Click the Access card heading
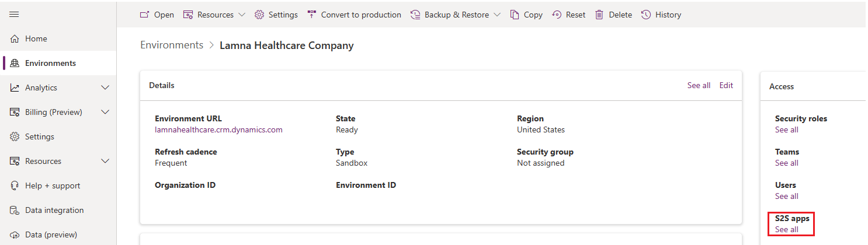The image size is (868, 245). click(x=782, y=86)
